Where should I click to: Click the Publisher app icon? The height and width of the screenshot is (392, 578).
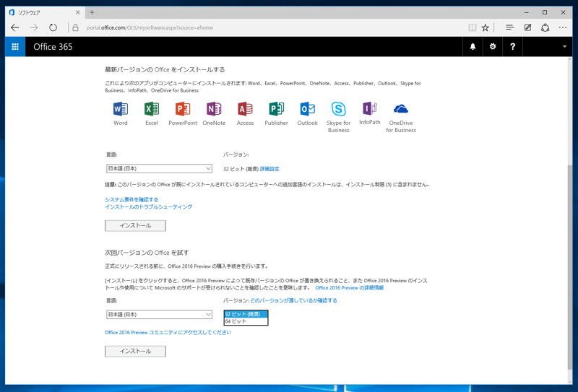[x=276, y=109]
